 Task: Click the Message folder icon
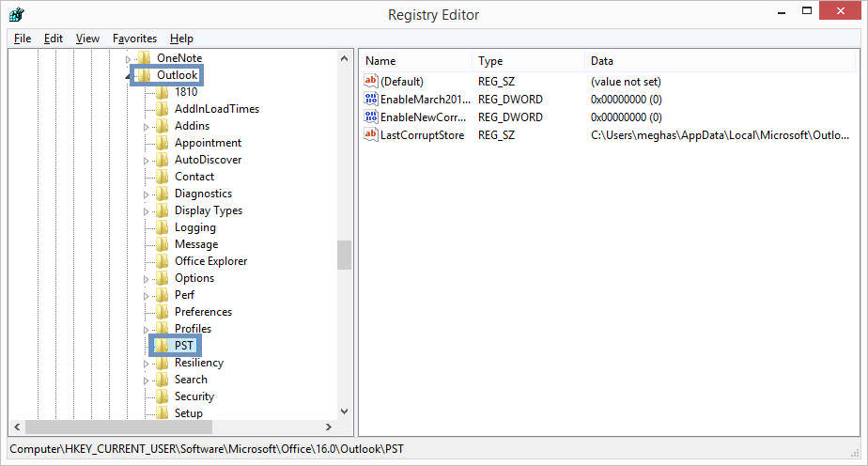pos(163,244)
